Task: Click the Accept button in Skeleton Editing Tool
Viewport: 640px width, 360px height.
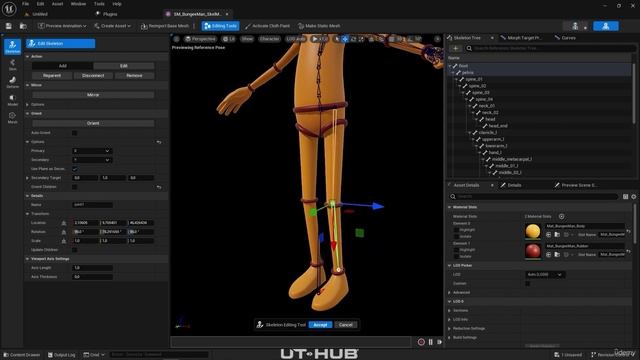Action: click(320, 325)
